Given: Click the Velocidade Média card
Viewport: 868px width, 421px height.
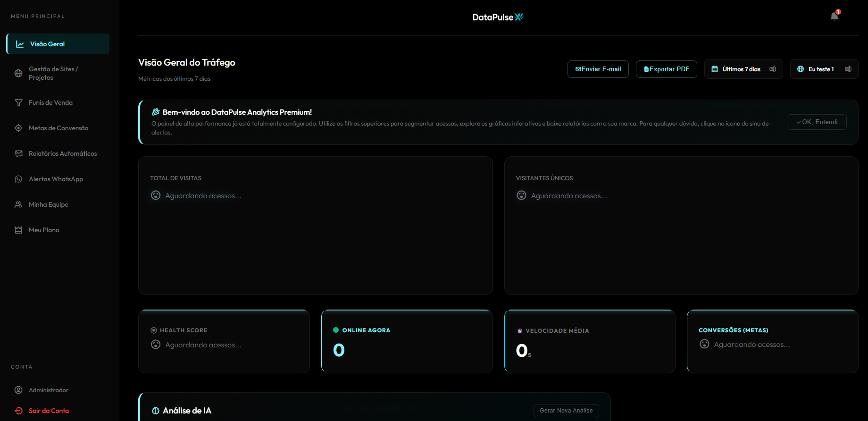Looking at the screenshot, I should pos(589,341).
